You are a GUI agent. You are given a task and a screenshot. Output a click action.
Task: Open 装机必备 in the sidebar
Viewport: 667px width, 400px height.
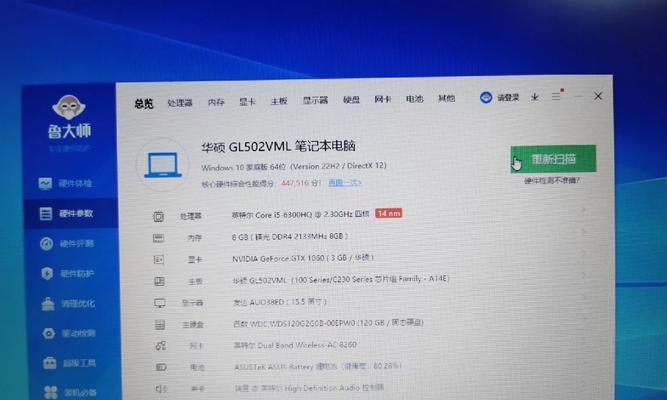(71, 392)
